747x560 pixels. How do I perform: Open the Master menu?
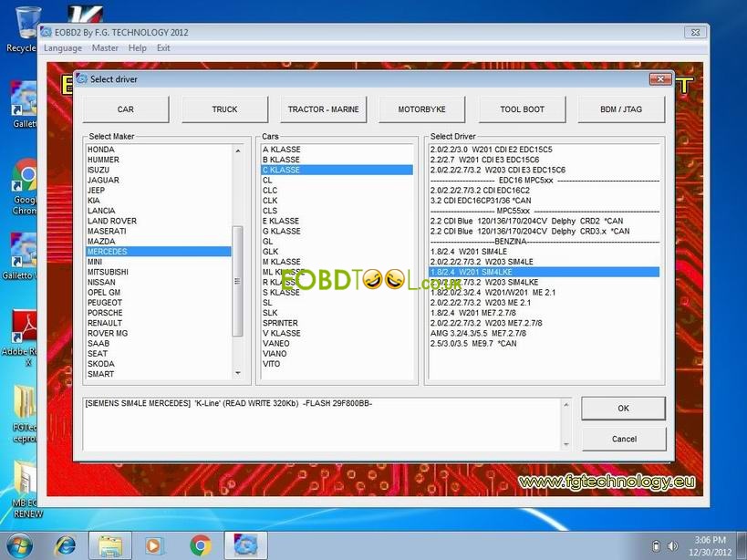point(105,47)
